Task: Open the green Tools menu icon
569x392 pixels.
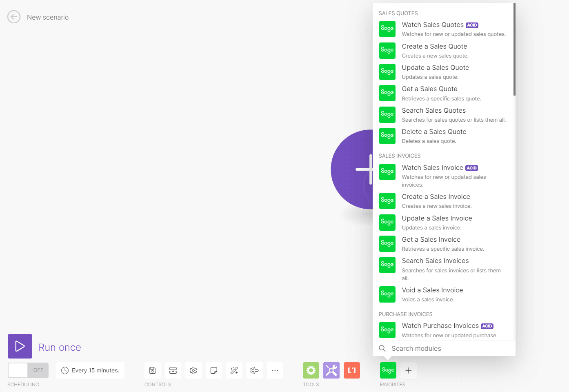Action: tap(311, 370)
